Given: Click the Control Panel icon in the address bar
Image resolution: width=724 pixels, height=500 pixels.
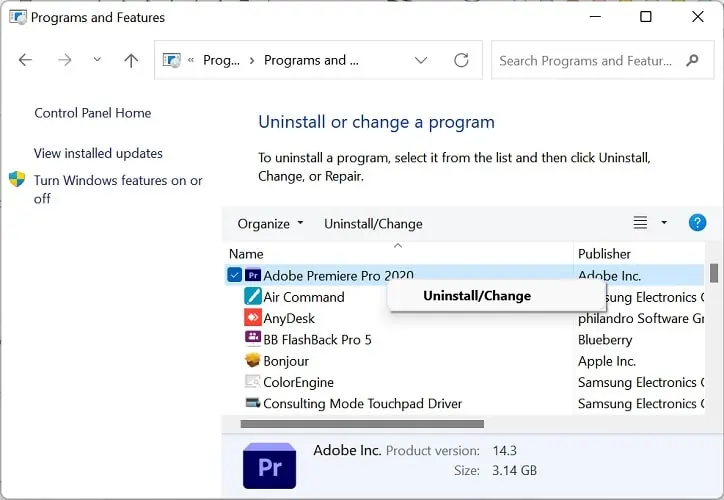Looking at the screenshot, I should [x=172, y=60].
